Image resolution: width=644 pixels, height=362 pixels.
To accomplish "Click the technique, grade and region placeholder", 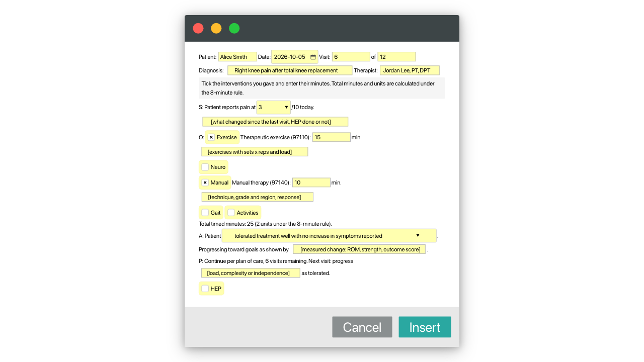I will coord(258,197).
